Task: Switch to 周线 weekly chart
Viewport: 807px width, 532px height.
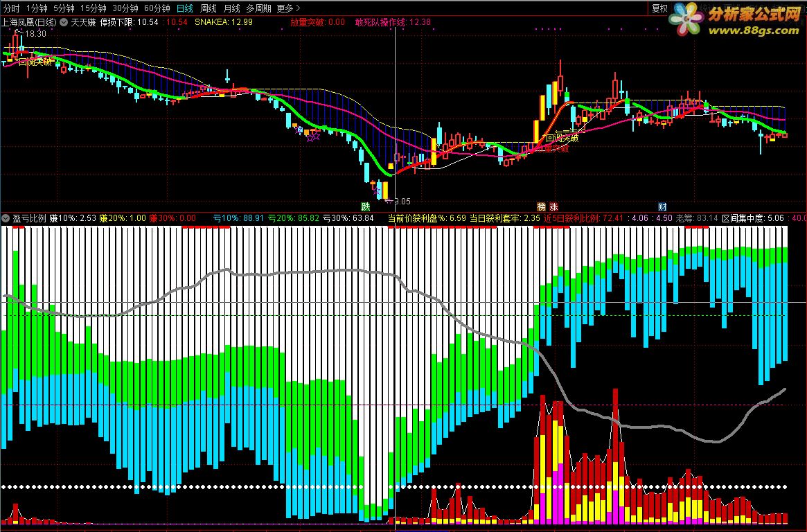Action: pos(209,8)
